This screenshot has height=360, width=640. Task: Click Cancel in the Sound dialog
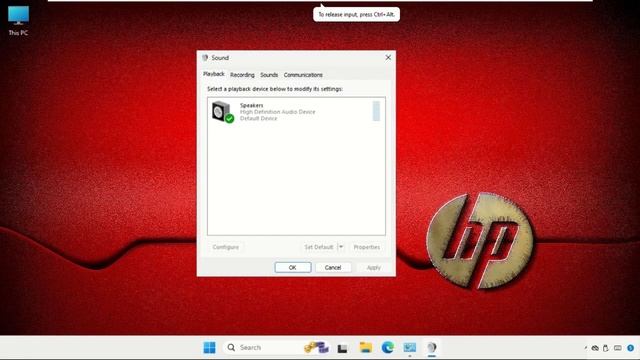click(333, 267)
